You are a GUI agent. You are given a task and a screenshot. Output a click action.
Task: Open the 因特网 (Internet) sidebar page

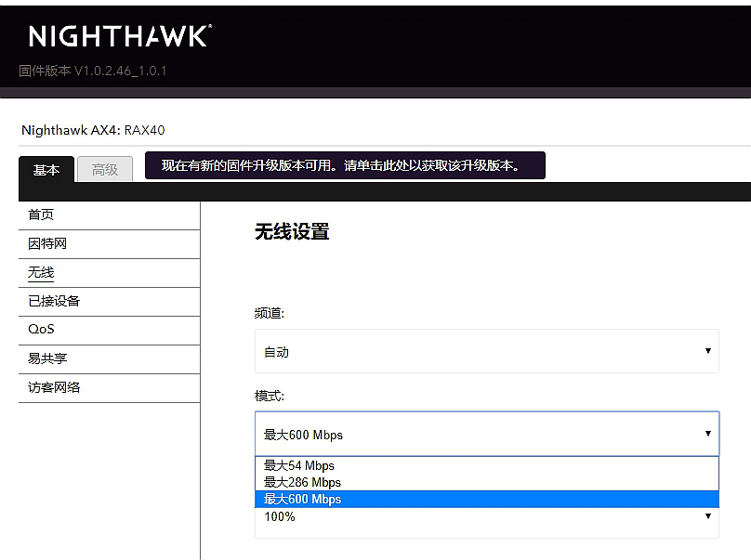tap(46, 243)
